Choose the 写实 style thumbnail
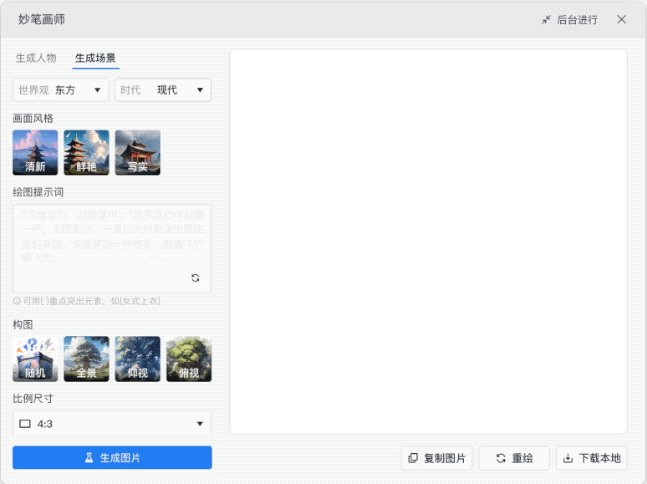 tap(137, 153)
